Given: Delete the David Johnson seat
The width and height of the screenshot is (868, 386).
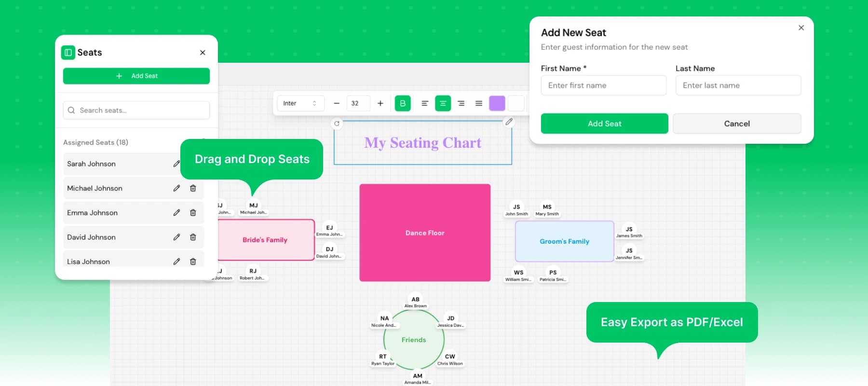Looking at the screenshot, I should click(193, 237).
